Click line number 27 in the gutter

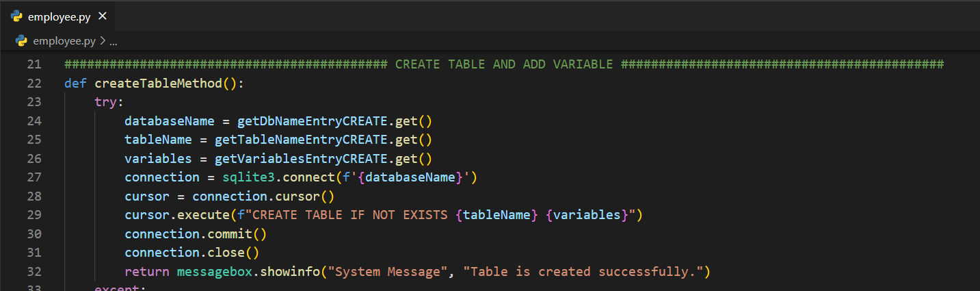[x=34, y=177]
